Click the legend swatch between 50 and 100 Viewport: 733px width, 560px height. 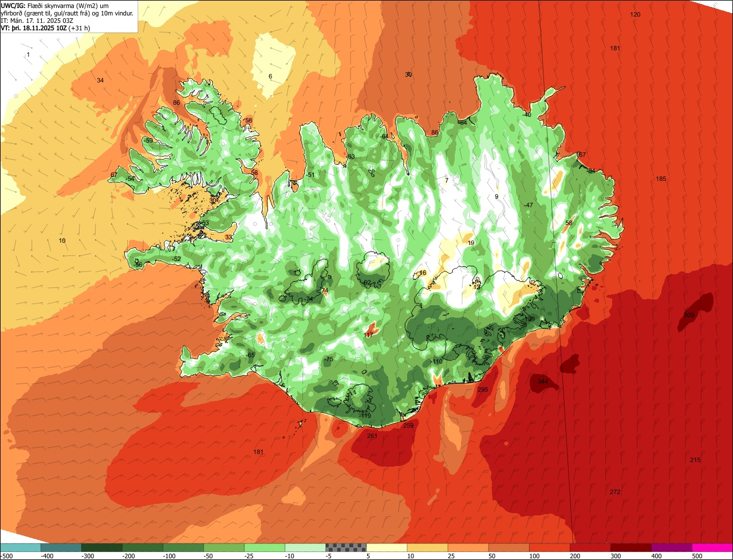(x=509, y=547)
